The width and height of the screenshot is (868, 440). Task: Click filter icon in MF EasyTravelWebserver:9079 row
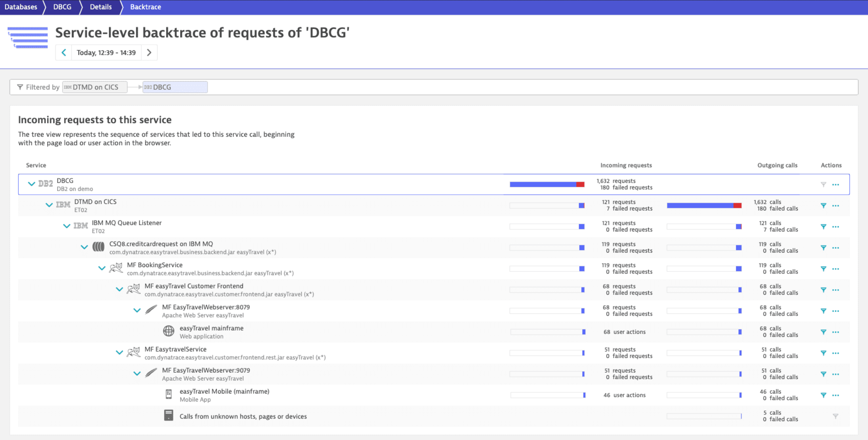pos(823,374)
